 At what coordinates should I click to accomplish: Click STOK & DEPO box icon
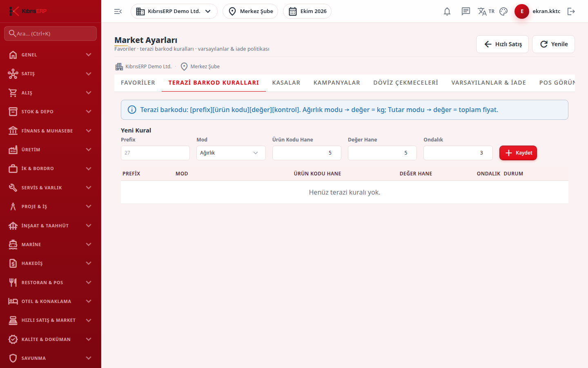(x=13, y=112)
